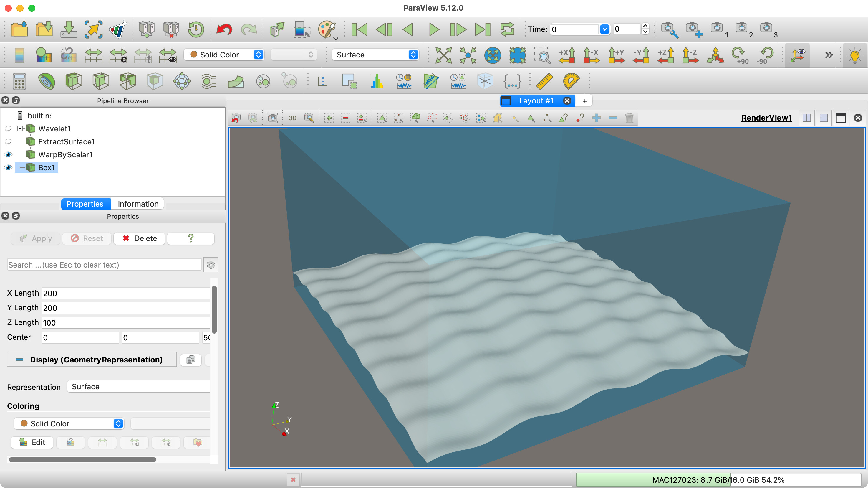Screen dimensions: 868x488
Task: Select the Layout #1 tab
Action: click(536, 101)
